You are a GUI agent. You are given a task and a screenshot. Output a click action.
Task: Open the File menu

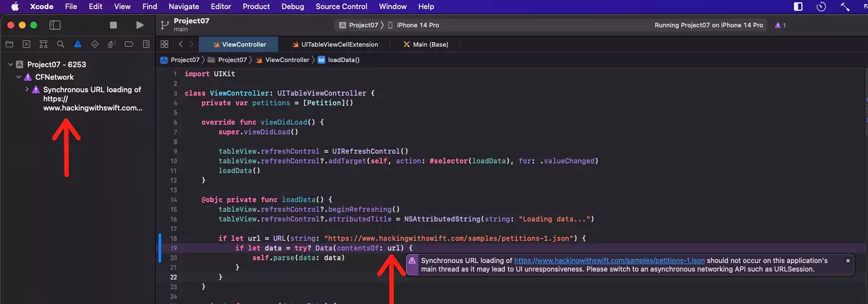coord(71,6)
